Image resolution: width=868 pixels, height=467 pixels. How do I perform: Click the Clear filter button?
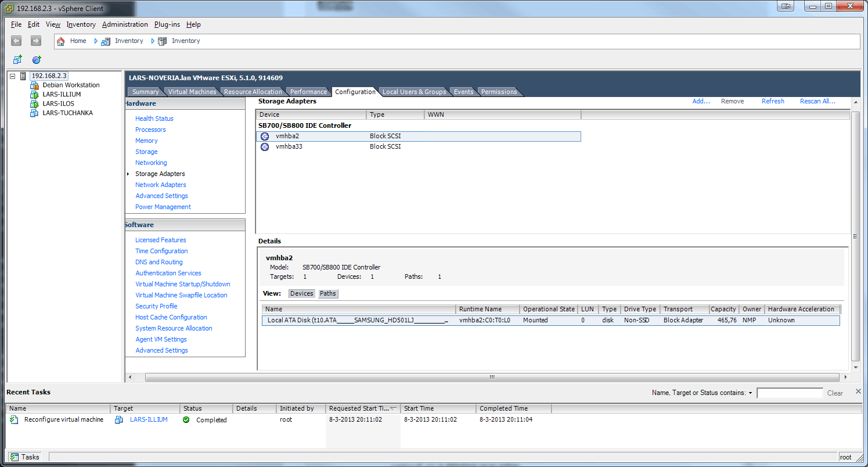pyautogui.click(x=835, y=393)
